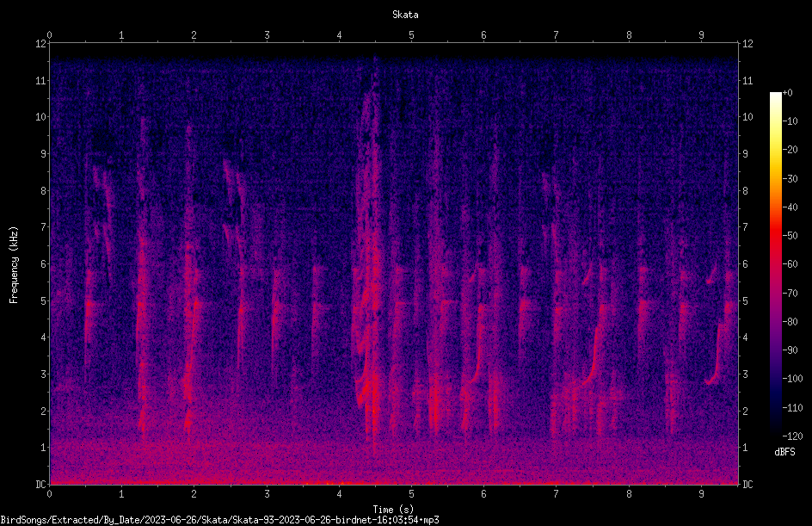Click "5" on the left frequency axis
The width and height of the screenshot is (812, 526).
click(x=43, y=300)
